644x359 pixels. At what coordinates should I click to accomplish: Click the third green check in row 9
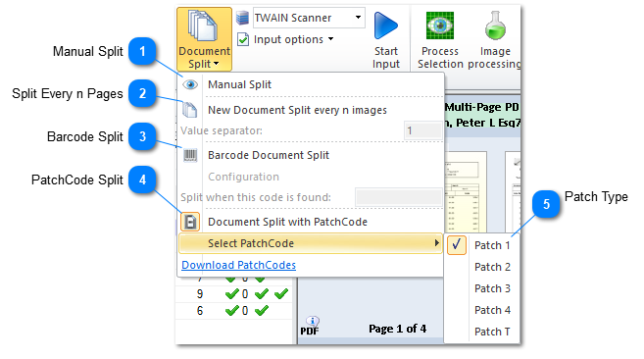(281, 294)
